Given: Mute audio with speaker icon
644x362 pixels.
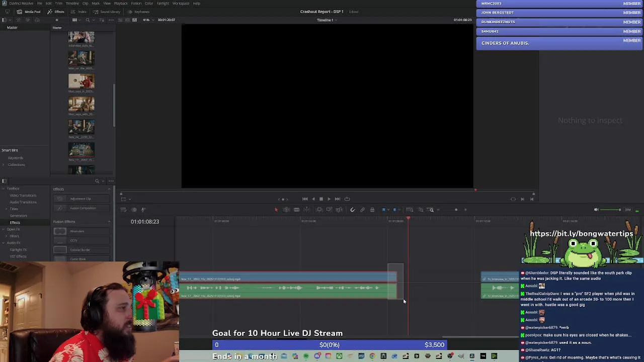Looking at the screenshot, I should pos(596,210).
